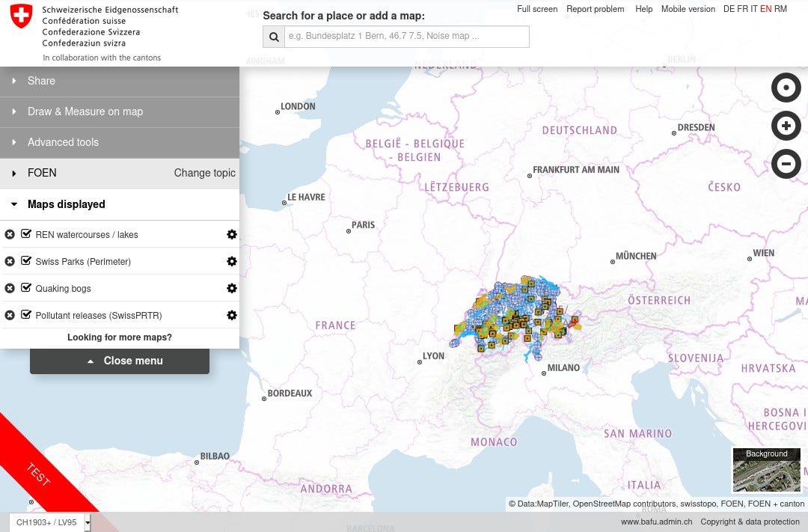The image size is (808, 532).
Task: Expand Draw & Measure on map panel
Action: click(x=120, y=112)
